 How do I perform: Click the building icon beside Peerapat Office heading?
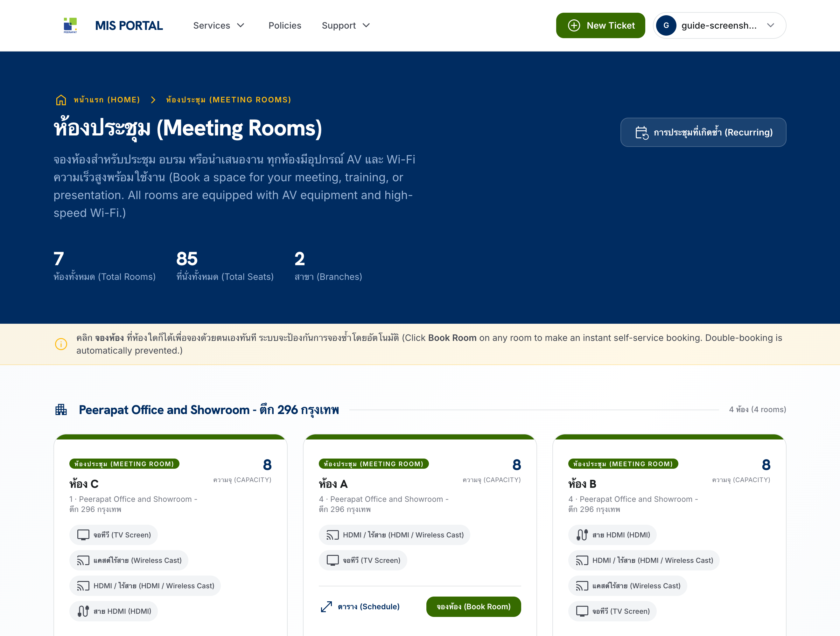coord(61,410)
